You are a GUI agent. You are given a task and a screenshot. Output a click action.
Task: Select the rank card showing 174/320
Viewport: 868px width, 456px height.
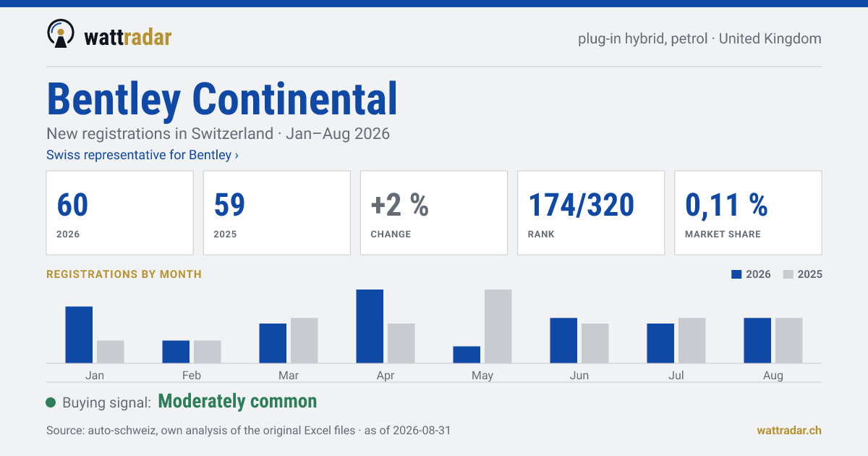click(x=591, y=213)
